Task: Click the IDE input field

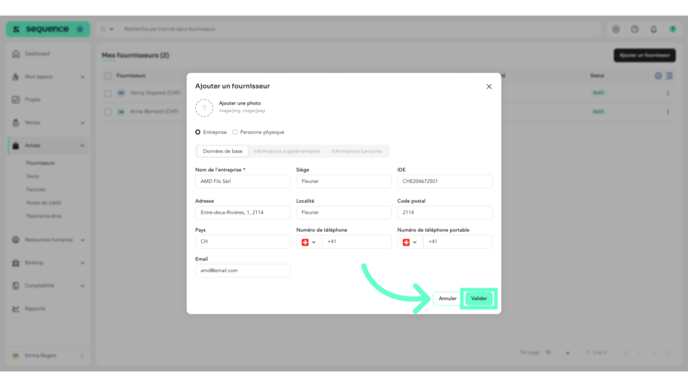Action: pos(444,181)
